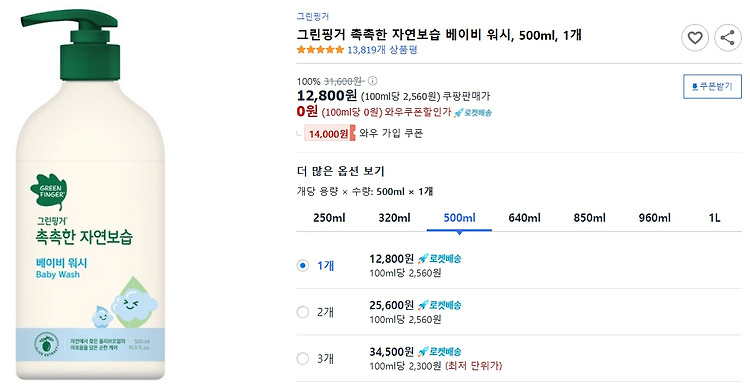Click rocket delivery badge on 3개 option

(x=440, y=352)
